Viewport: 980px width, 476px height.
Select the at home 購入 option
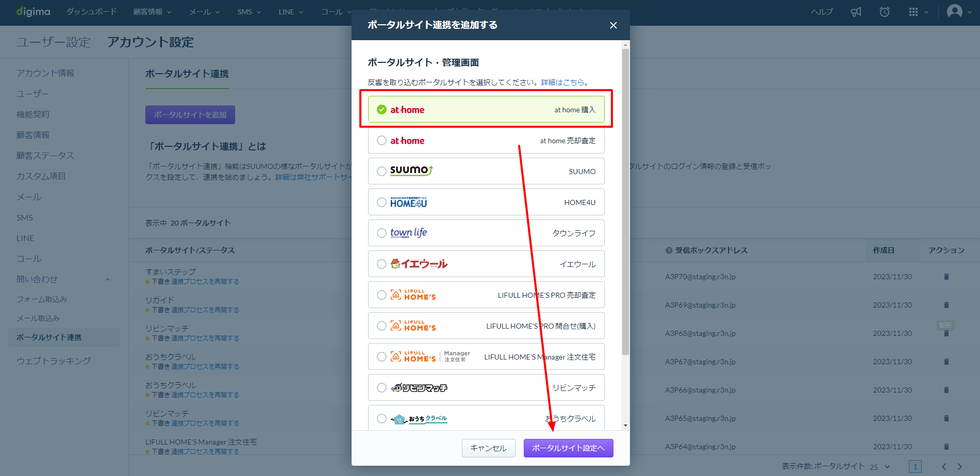tap(486, 109)
